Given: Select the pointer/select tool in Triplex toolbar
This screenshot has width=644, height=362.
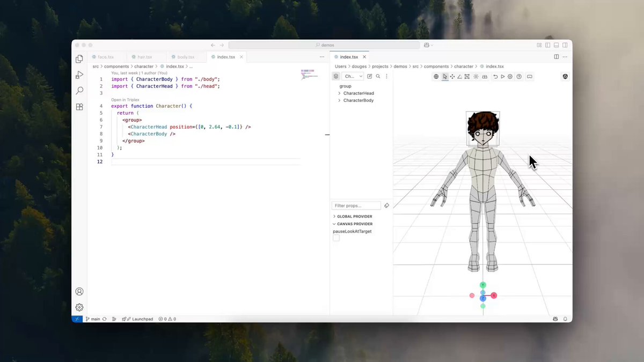Looking at the screenshot, I should 445,77.
